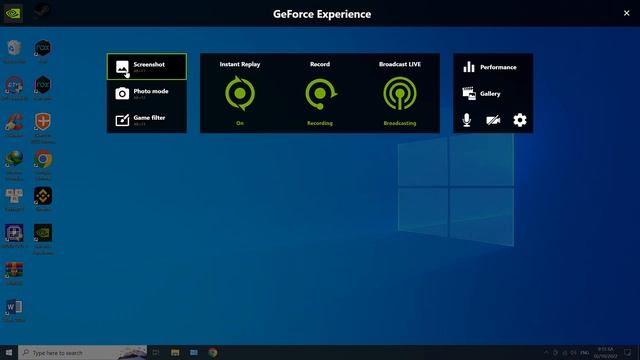The image size is (640, 360).
Task: Open overlay settings gear icon
Action: (x=520, y=120)
